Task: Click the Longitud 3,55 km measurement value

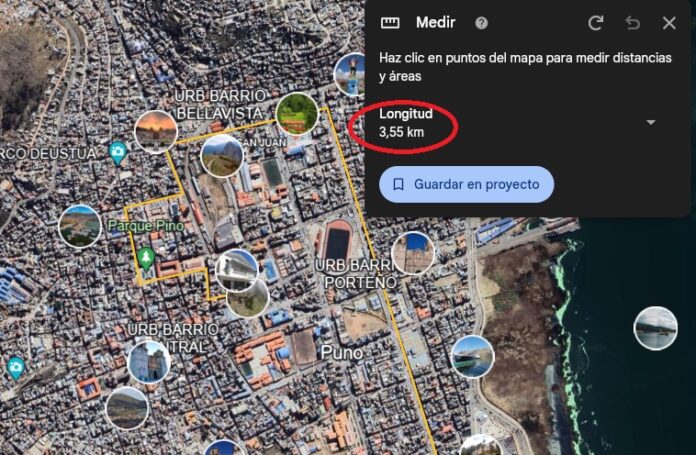Action: [401, 132]
